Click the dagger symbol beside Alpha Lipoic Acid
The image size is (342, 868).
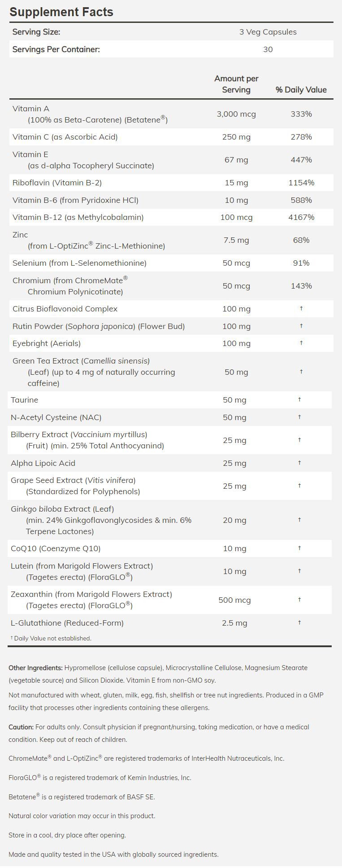coord(299,463)
